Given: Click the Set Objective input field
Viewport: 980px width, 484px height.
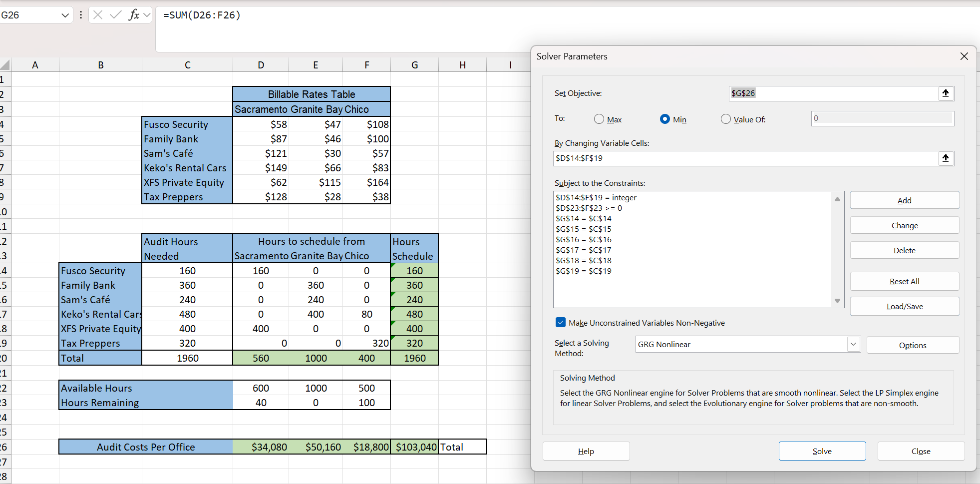Looking at the screenshot, I should pos(833,93).
